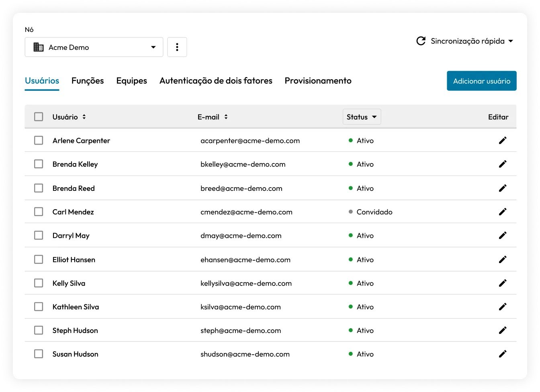Edit Kathleen Silva with pencil icon

click(503, 307)
